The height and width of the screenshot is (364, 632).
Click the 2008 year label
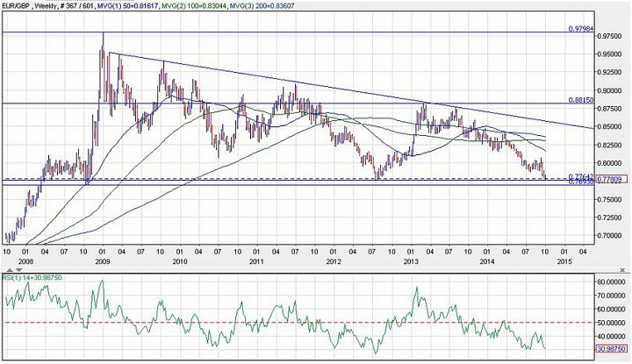(25, 261)
